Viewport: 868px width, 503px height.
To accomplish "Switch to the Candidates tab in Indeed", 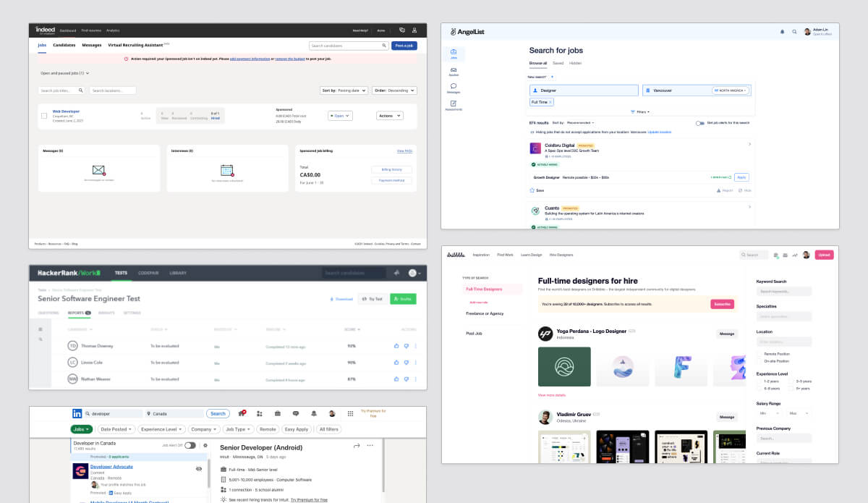I will [64, 45].
